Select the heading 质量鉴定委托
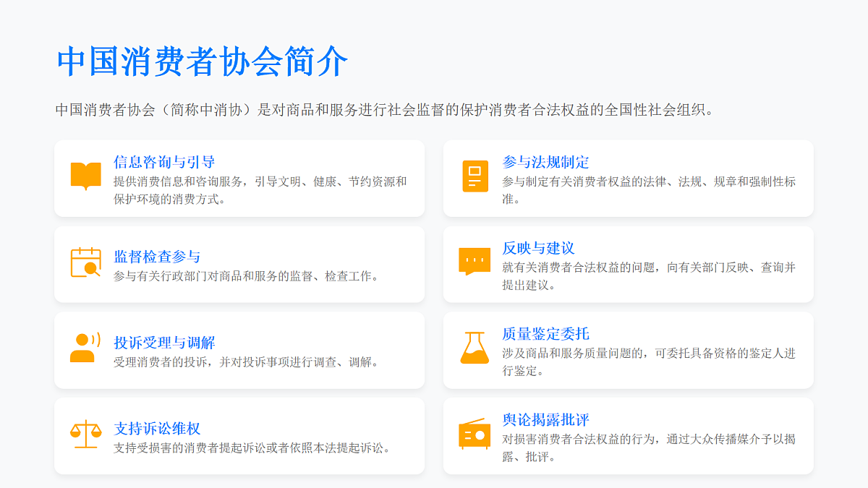 [546, 334]
